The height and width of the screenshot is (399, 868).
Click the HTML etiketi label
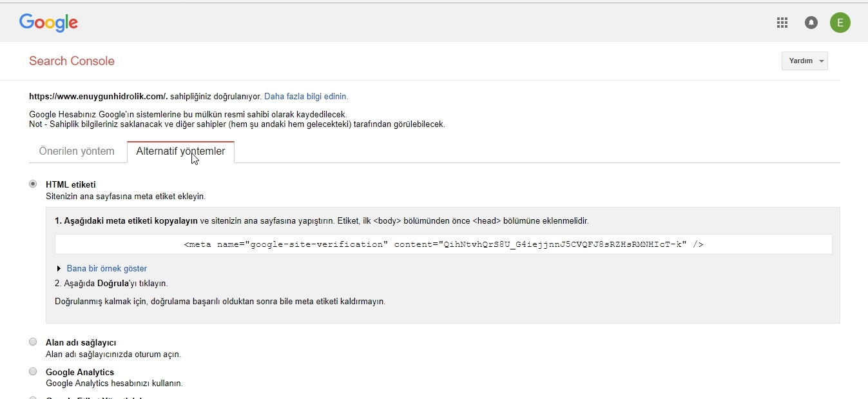tap(71, 185)
